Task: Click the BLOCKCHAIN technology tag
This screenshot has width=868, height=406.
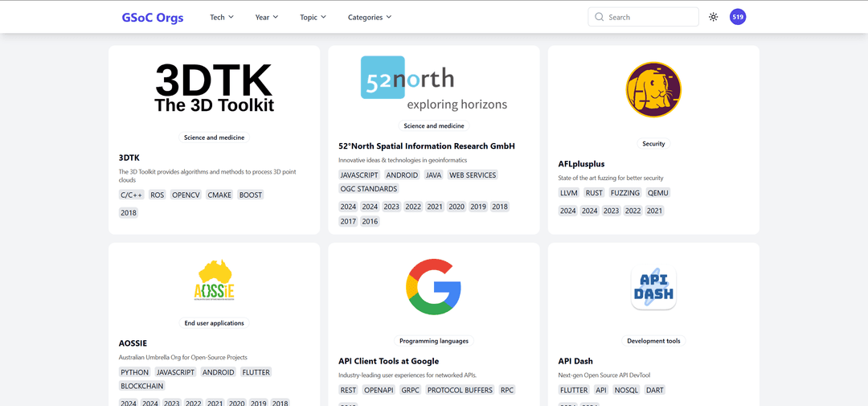Action: pyautogui.click(x=141, y=386)
